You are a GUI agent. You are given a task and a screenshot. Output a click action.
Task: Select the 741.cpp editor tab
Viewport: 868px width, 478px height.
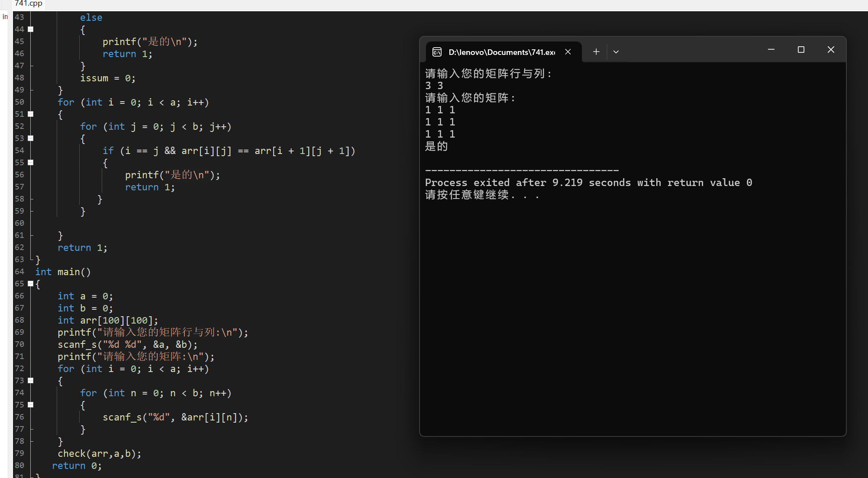click(28, 3)
